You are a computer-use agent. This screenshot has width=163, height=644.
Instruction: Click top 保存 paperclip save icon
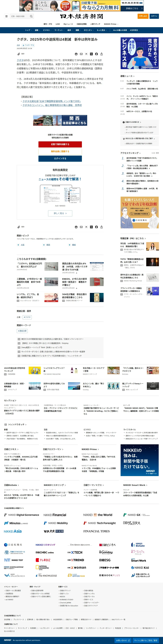19,54
